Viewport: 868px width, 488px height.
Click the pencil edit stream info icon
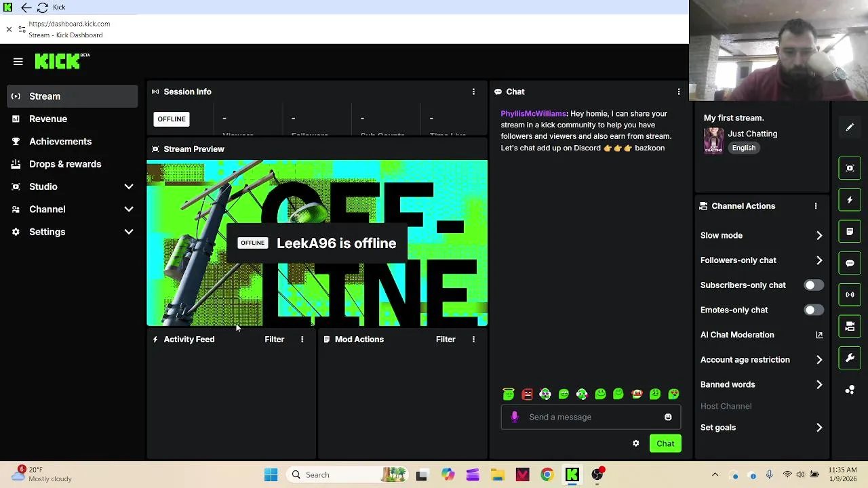[850, 127]
